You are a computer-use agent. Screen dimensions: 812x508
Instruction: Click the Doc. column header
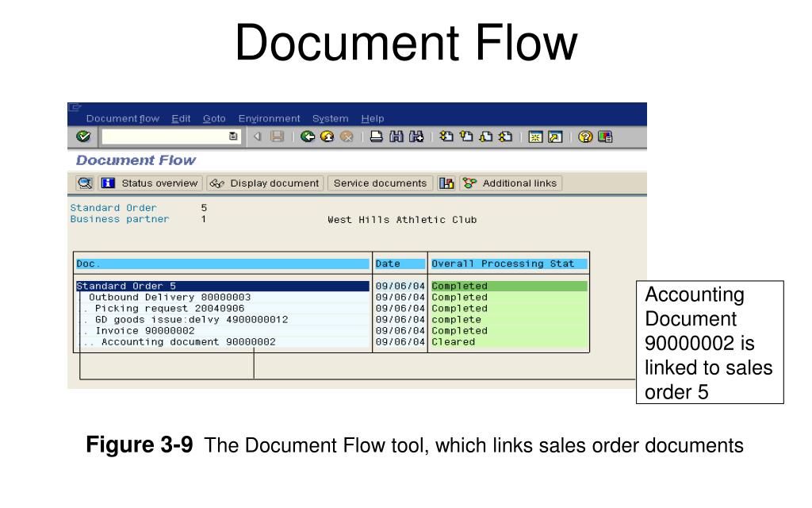(x=222, y=264)
